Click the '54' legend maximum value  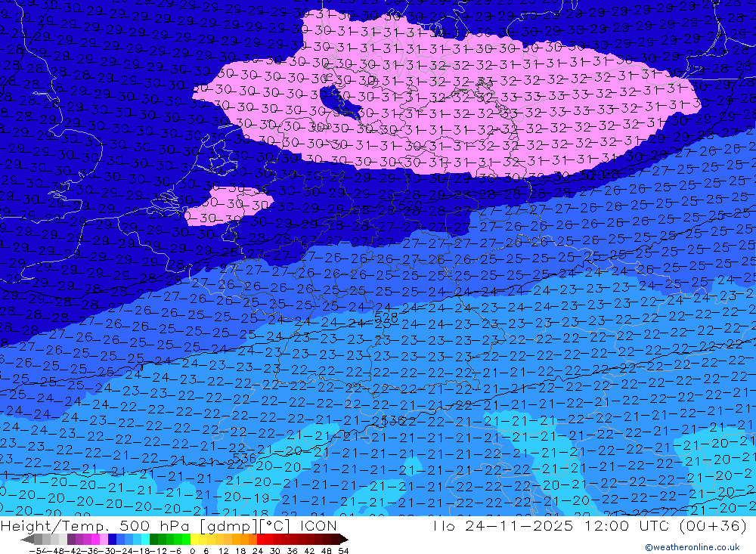click(x=343, y=551)
